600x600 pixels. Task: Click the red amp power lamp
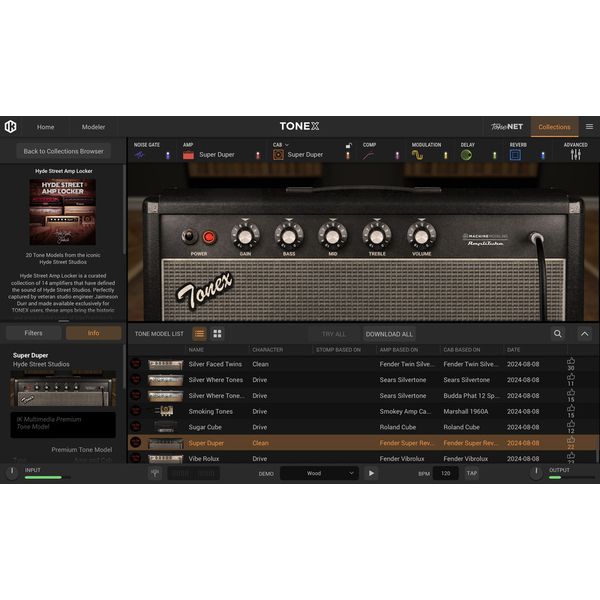tap(209, 237)
